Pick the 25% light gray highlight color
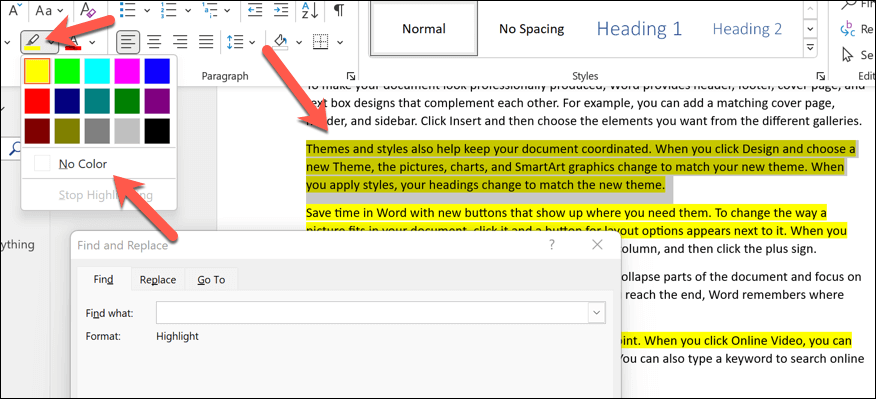Screen dimensions: 876x399 tap(127, 131)
